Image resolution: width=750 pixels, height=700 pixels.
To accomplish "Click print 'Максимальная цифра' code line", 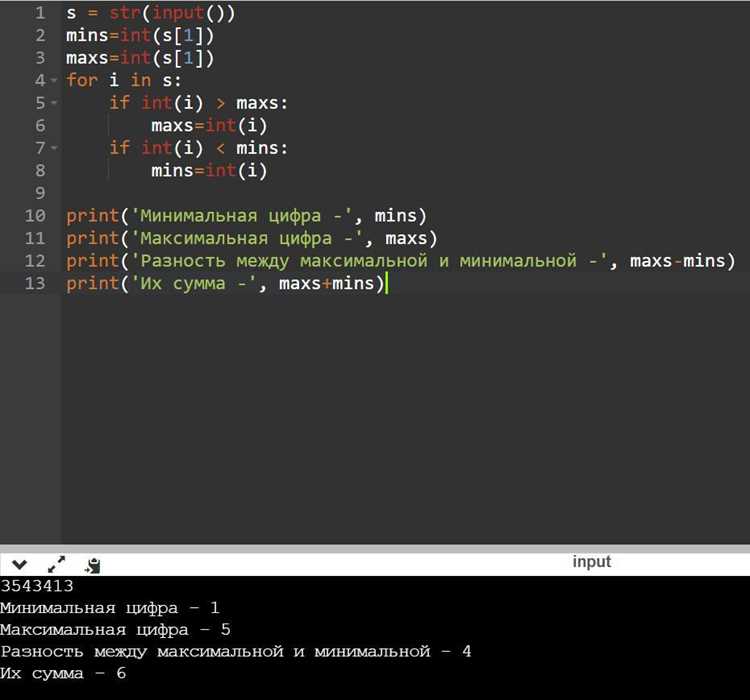I will tap(252, 238).
